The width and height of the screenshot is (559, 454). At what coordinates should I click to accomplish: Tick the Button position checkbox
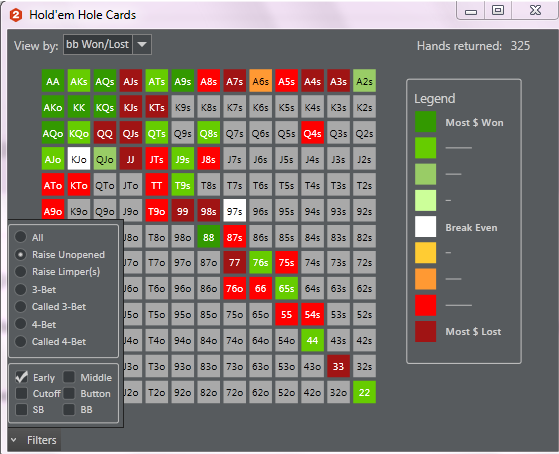coord(69,393)
